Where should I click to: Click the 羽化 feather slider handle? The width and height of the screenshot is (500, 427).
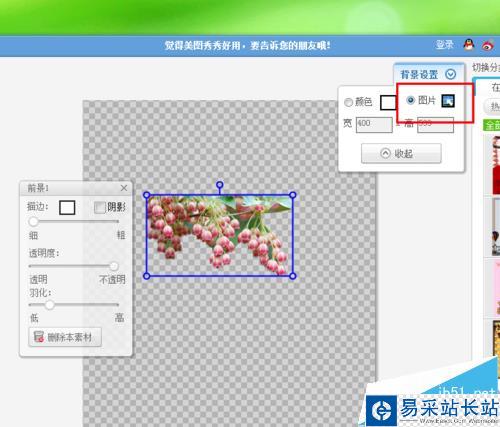[x=49, y=305]
